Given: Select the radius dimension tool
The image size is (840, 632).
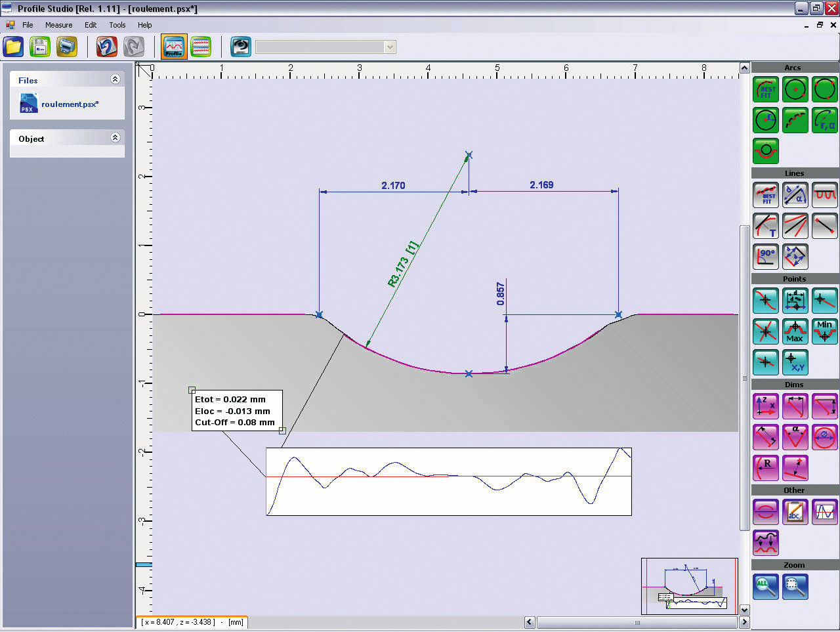Looking at the screenshot, I should coord(765,468).
